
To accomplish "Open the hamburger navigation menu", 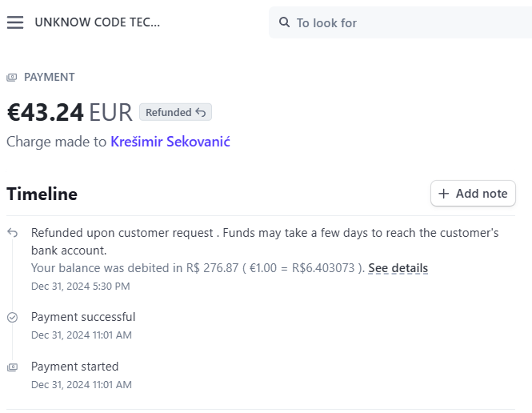I will (15, 22).
